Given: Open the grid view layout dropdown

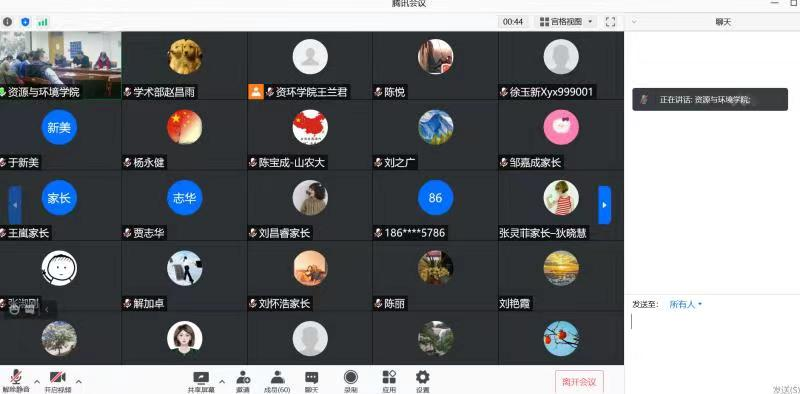Looking at the screenshot, I should pos(566,22).
